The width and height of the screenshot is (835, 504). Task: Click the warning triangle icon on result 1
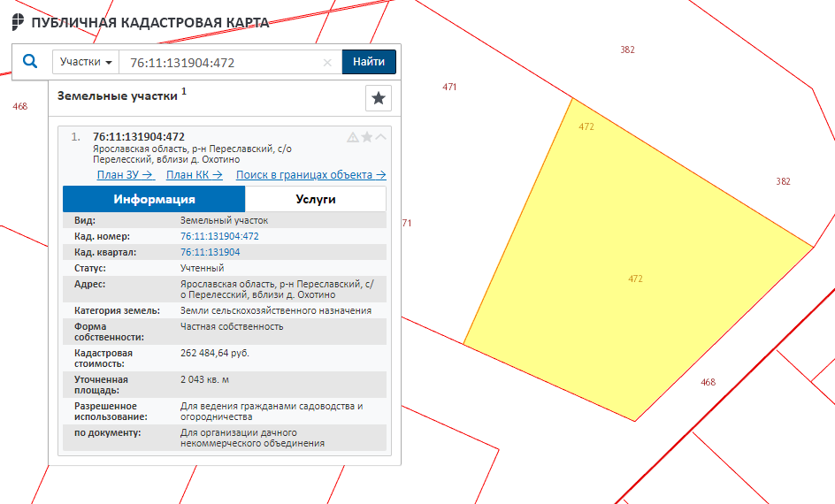tap(353, 137)
